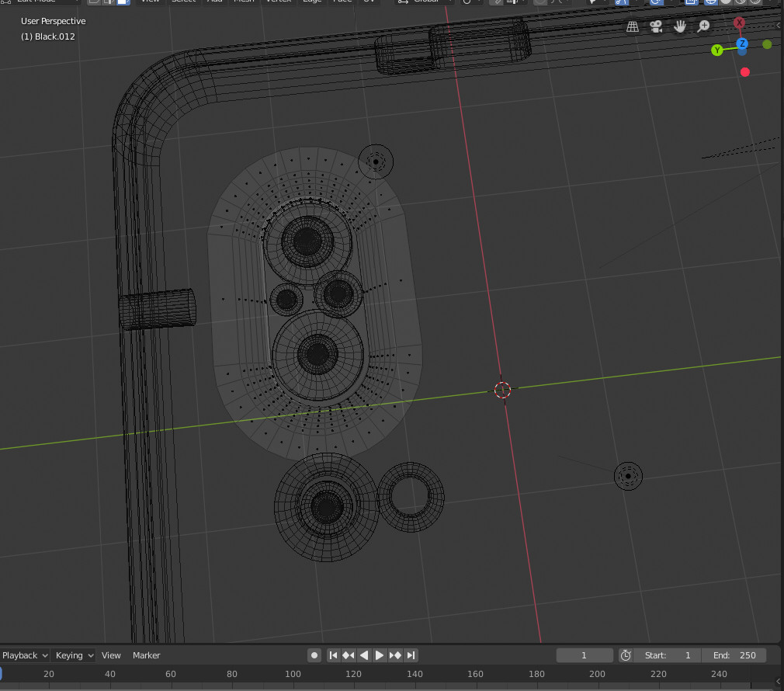Screen dimensions: 784x691
Task: Open the Playback dropdown
Action: (23, 655)
